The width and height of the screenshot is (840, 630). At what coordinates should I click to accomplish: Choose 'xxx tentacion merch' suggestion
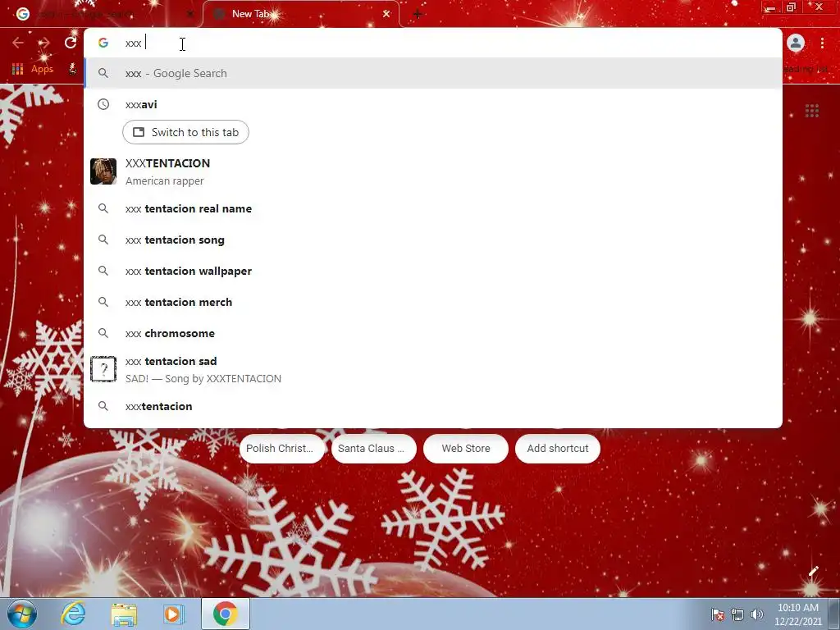pos(433,302)
